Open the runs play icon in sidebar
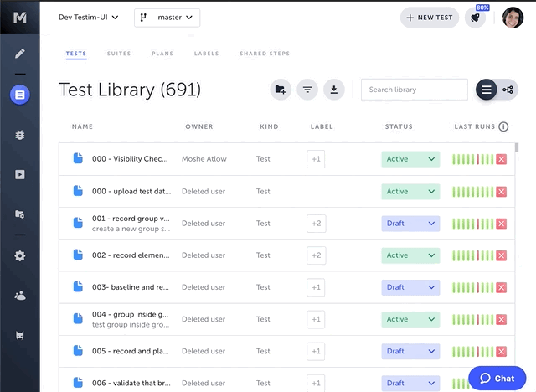Screen dimensions: 536x392 [20, 174]
